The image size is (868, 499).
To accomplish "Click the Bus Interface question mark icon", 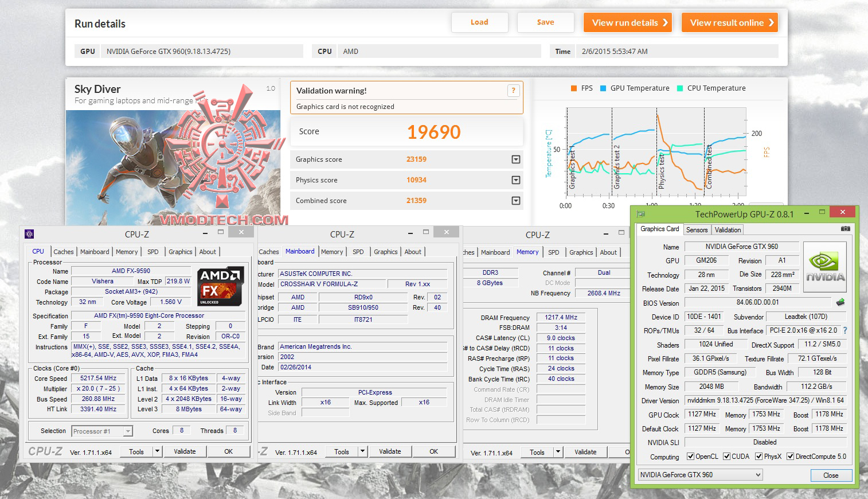I will tap(845, 330).
